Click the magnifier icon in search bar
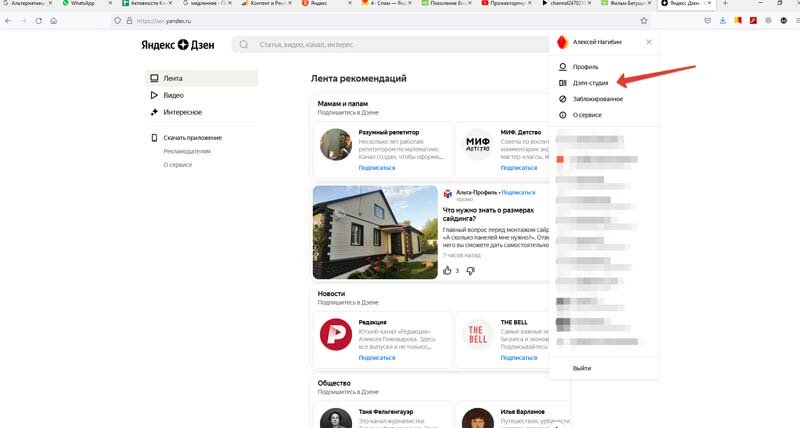 point(243,45)
